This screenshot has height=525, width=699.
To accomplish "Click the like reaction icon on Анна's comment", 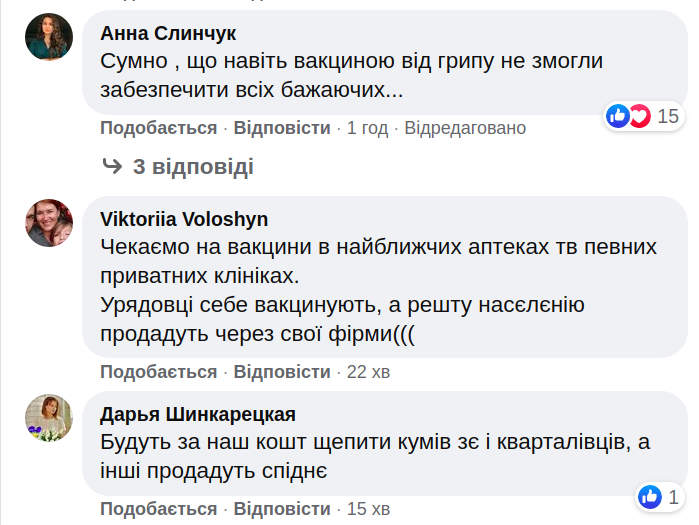I will tap(618, 116).
